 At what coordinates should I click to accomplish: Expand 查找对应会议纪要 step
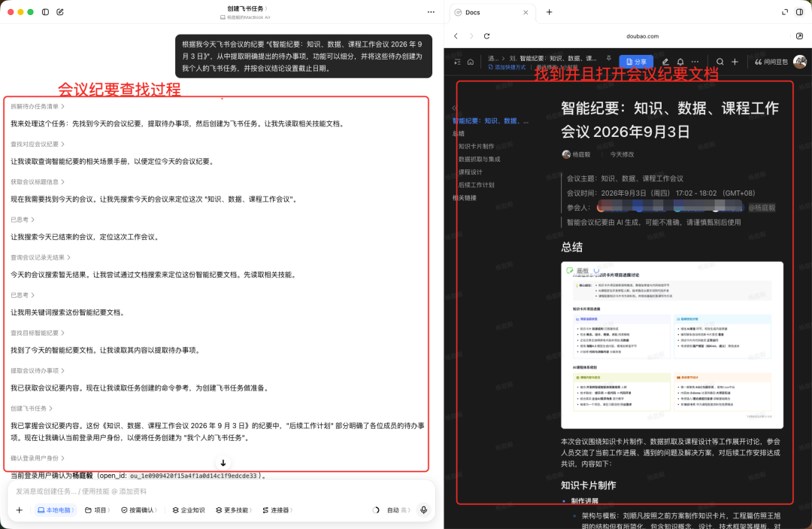(38, 144)
